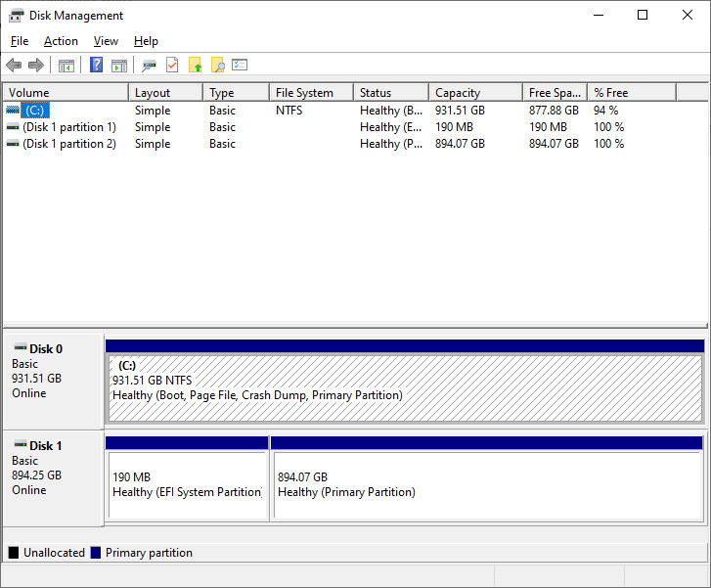Click Disk 1 partition 2 row icon
Image resolution: width=711 pixels, height=588 pixels.
tap(13, 144)
